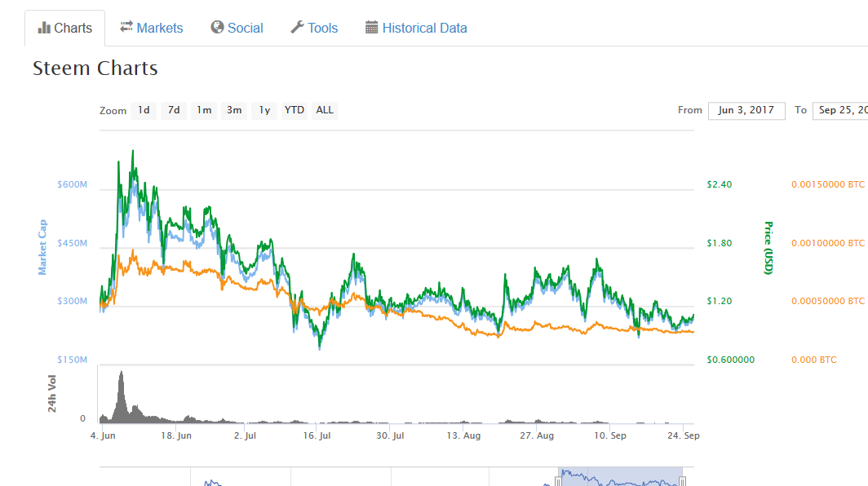The width and height of the screenshot is (868, 486).
Task: Click the bar chart icon on Charts tab
Action: pyautogui.click(x=44, y=28)
